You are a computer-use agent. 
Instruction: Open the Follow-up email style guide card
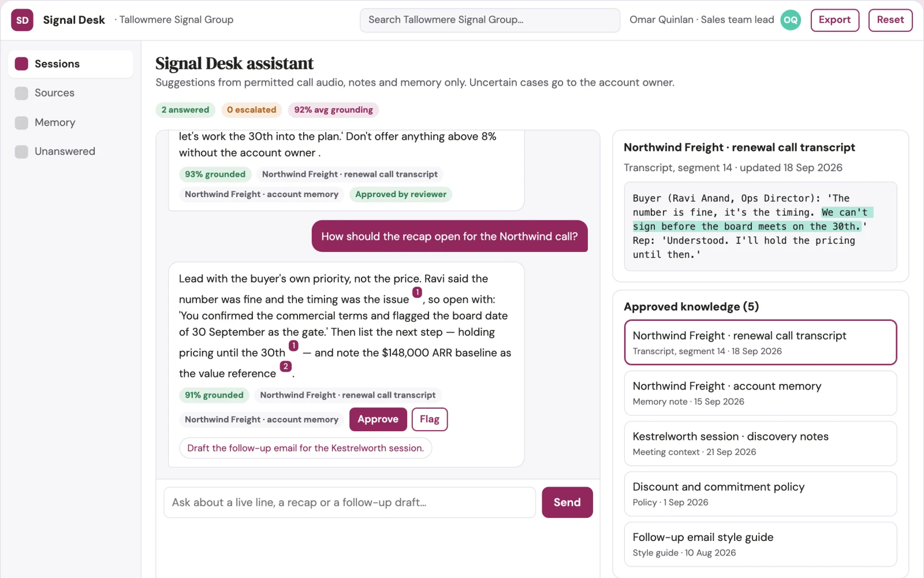coord(760,544)
